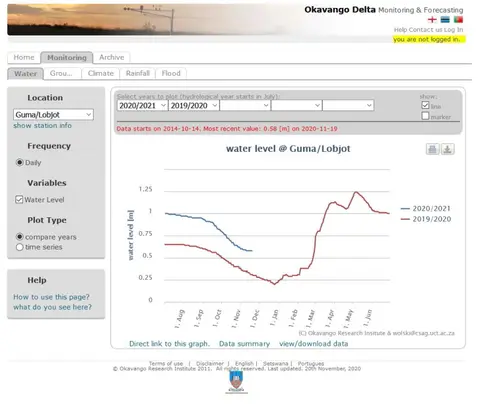The width and height of the screenshot is (480, 404).
Task: Switch language with the English flag icon
Action: (x=432, y=20)
